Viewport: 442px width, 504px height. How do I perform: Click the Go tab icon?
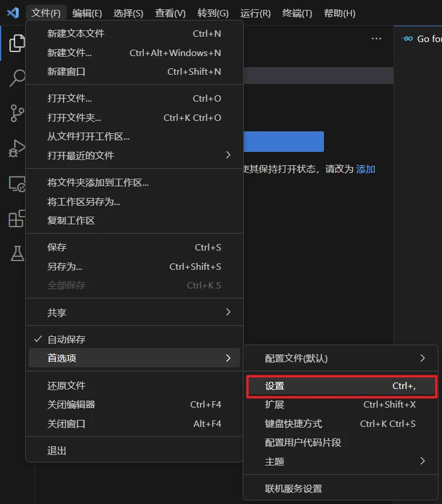point(408,39)
